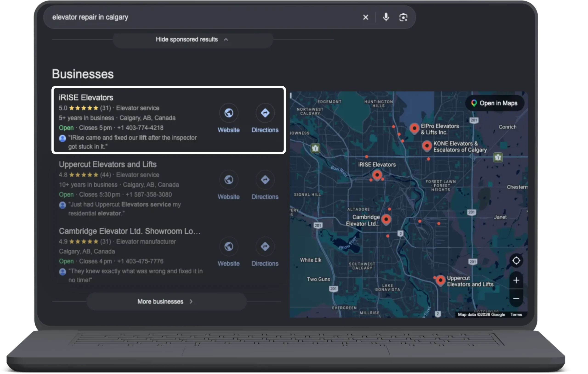588x374 pixels.
Task: Open iRISE Elevators website globe icon
Action: 229,113
